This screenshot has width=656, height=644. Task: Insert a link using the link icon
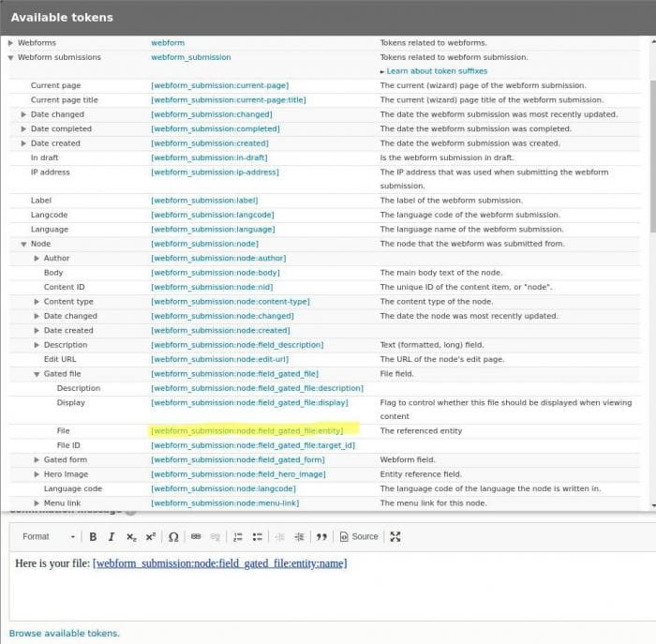click(196, 536)
